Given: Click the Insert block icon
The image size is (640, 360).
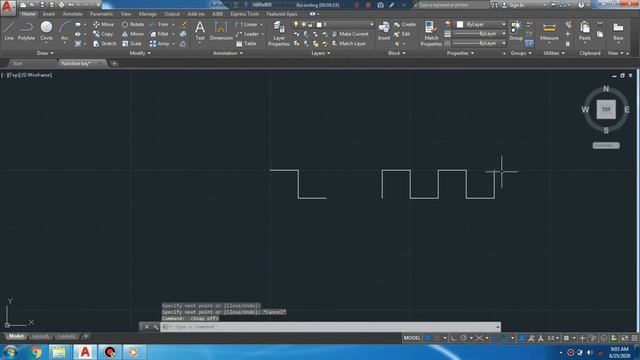Looking at the screenshot, I should 384,31.
